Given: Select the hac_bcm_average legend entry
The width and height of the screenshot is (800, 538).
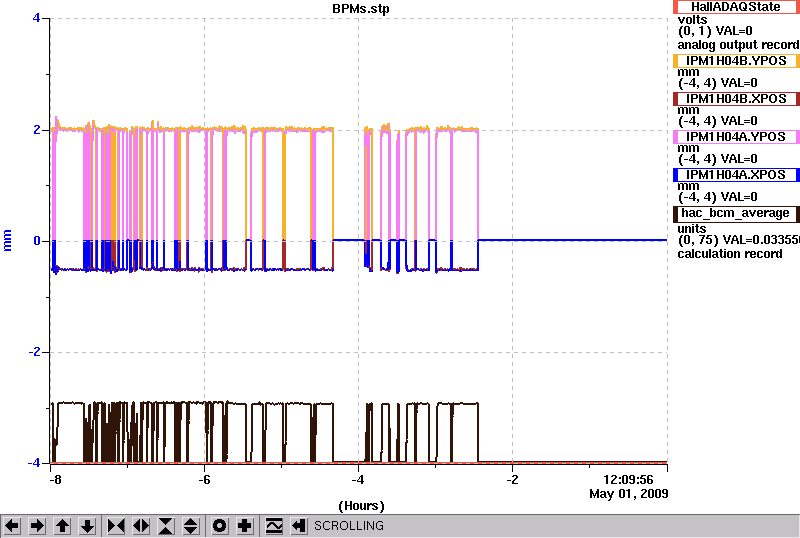Looking at the screenshot, I should [736, 213].
